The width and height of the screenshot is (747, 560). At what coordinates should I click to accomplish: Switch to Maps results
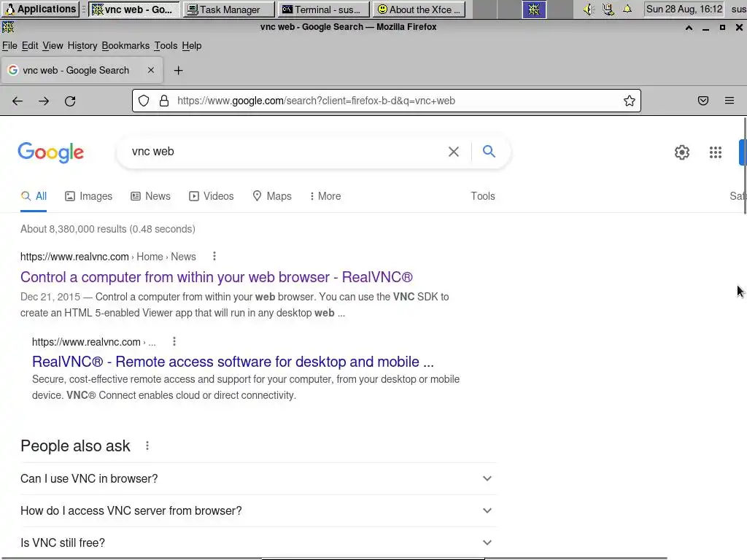coord(271,196)
